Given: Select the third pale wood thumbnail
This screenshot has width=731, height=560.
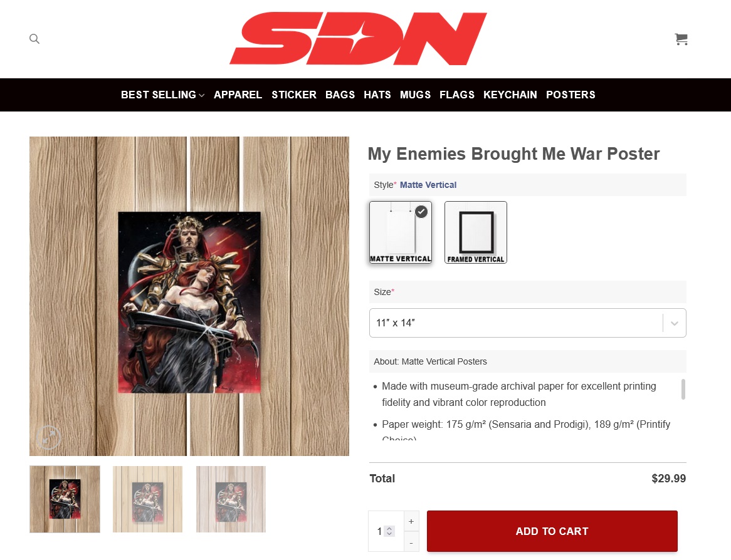Looking at the screenshot, I should (x=231, y=499).
